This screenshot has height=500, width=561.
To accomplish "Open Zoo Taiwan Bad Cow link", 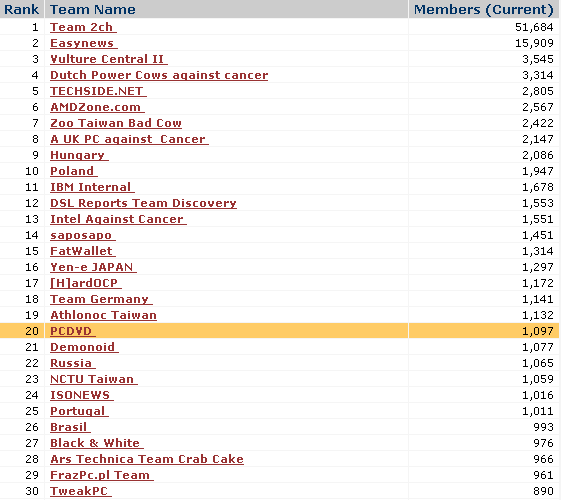I will (x=116, y=123).
